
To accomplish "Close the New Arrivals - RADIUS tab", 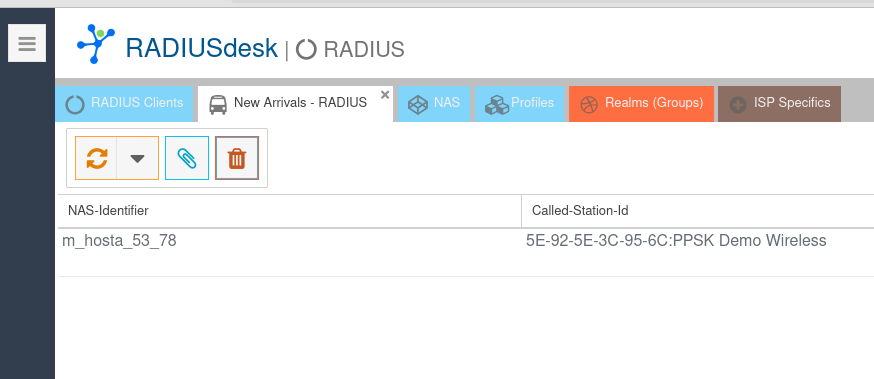I will pyautogui.click(x=385, y=95).
